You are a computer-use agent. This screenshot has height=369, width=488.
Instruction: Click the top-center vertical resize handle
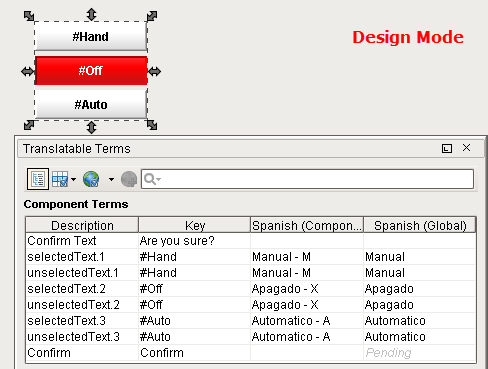tap(91, 15)
